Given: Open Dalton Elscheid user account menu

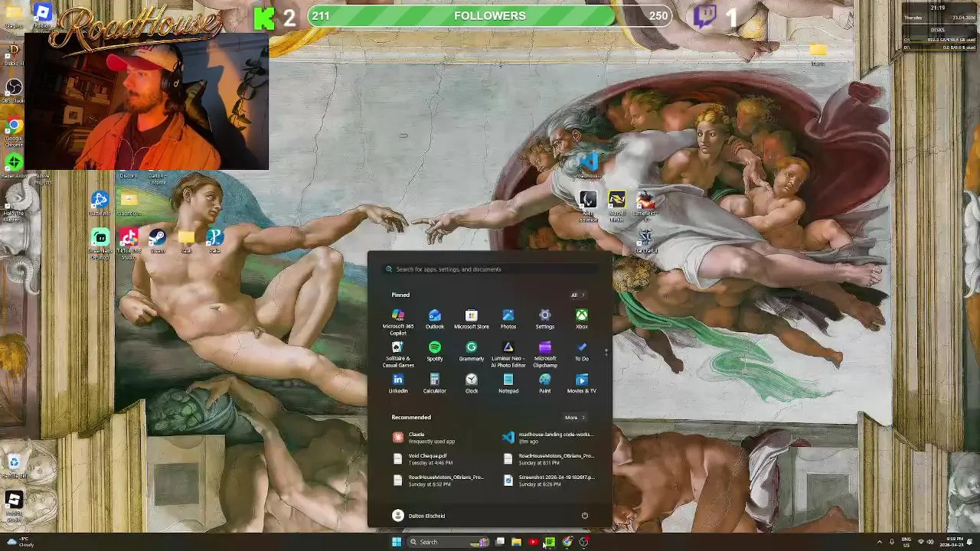Looking at the screenshot, I should [x=418, y=515].
